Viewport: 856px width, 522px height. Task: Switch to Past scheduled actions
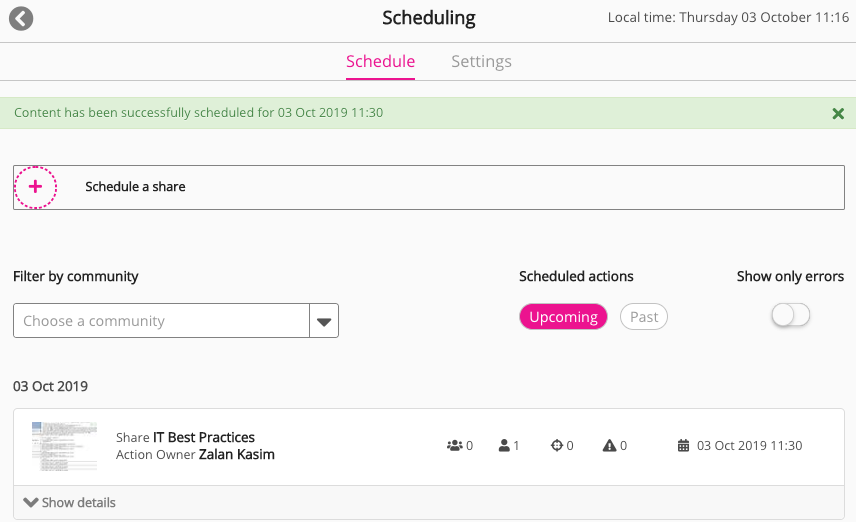tap(644, 317)
